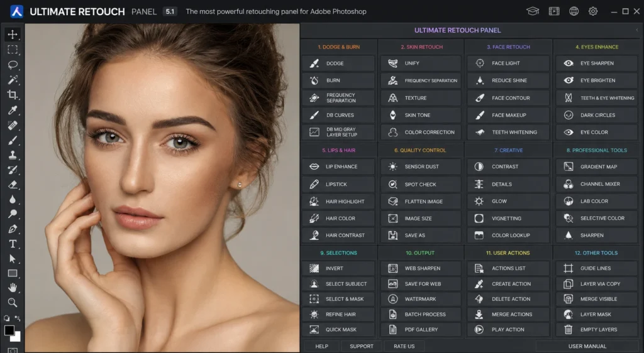644x353 pixels.
Task: Apply FACE LIGHT
Action: point(508,63)
